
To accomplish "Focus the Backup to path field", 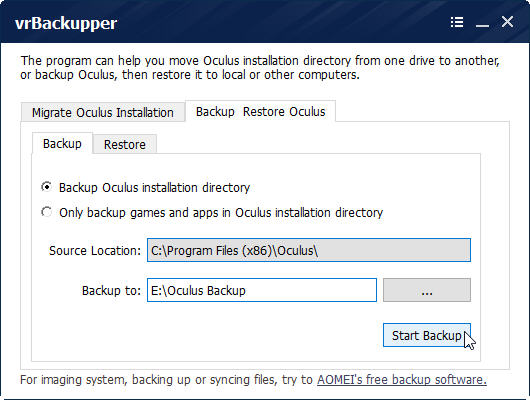I will pyautogui.click(x=262, y=290).
